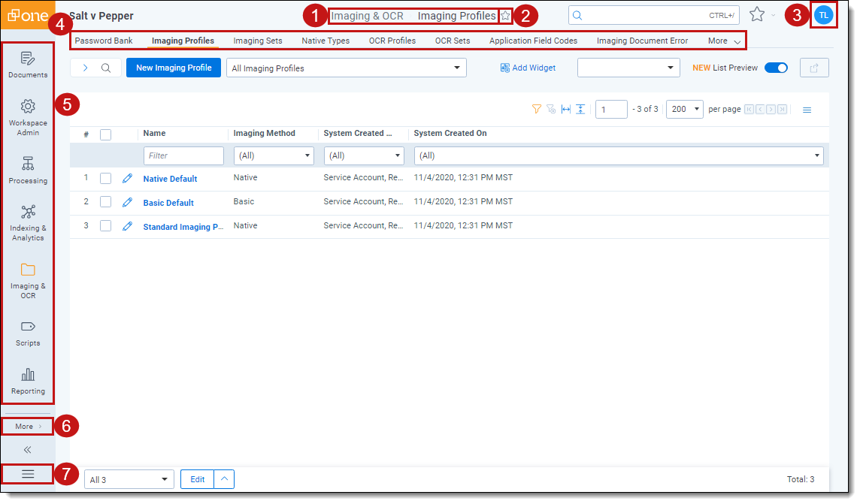Go to Processing in the sidebar

[x=28, y=170]
